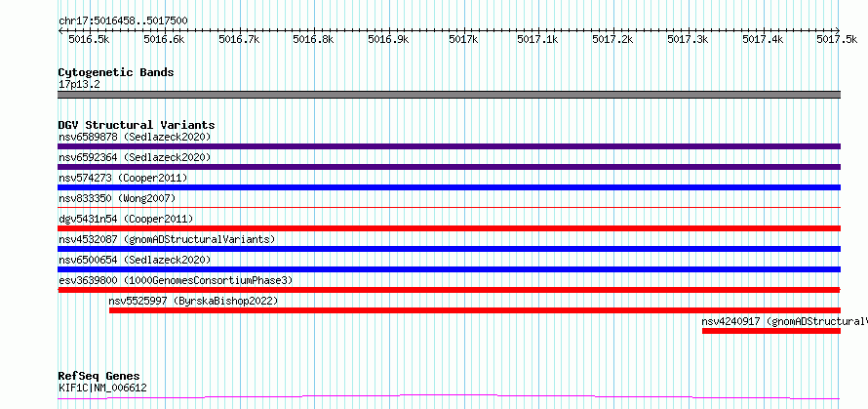Click the magenta KIF1C gene track line
Screen dimensions: 868x409
pyautogui.click(x=449, y=396)
